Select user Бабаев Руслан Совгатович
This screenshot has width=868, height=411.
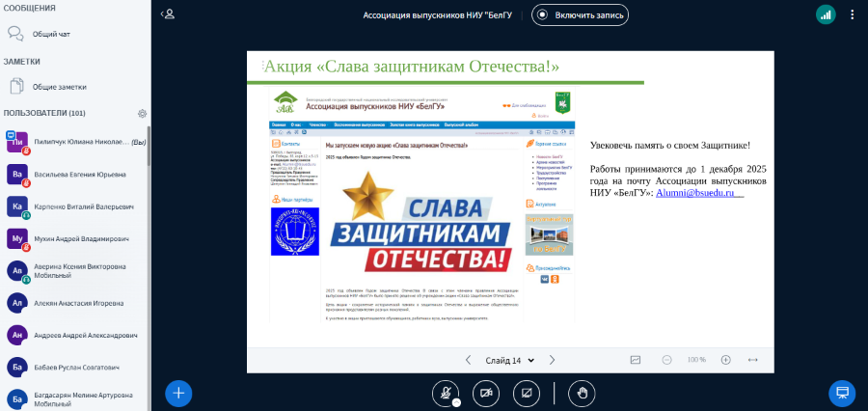76,368
